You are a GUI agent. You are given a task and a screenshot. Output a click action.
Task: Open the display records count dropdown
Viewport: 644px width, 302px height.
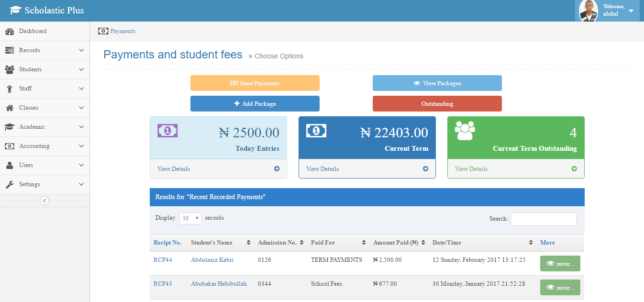[x=190, y=218]
